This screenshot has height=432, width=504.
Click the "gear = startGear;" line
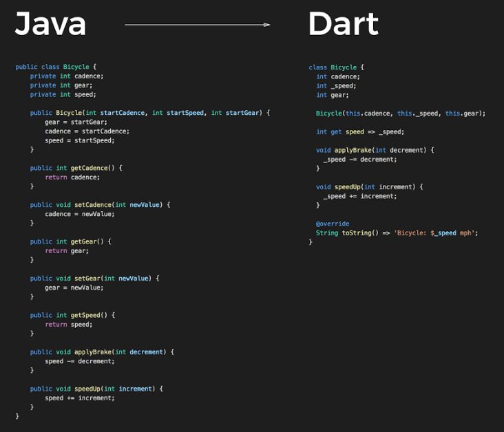point(76,122)
